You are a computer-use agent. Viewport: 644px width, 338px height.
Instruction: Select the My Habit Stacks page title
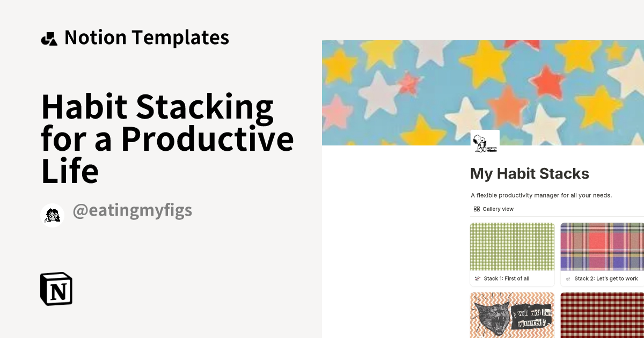coord(529,173)
